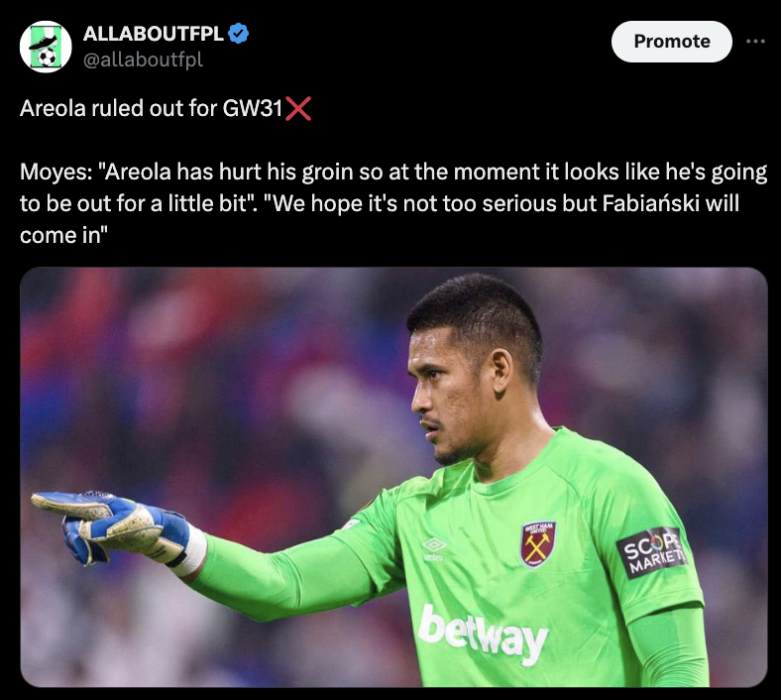
Task: Open the ALLABOUTFPL profile avatar
Action: pos(46,47)
